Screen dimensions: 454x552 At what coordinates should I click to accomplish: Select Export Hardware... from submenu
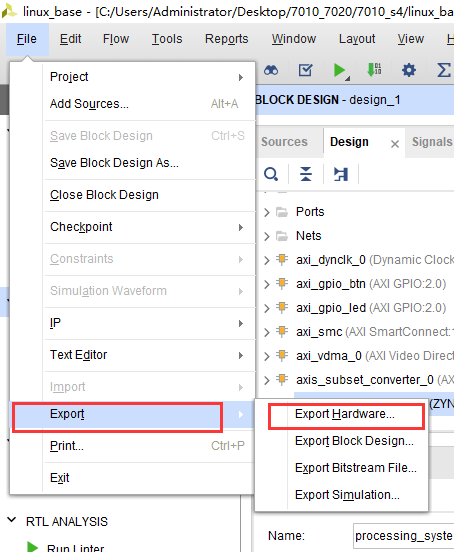(x=346, y=414)
